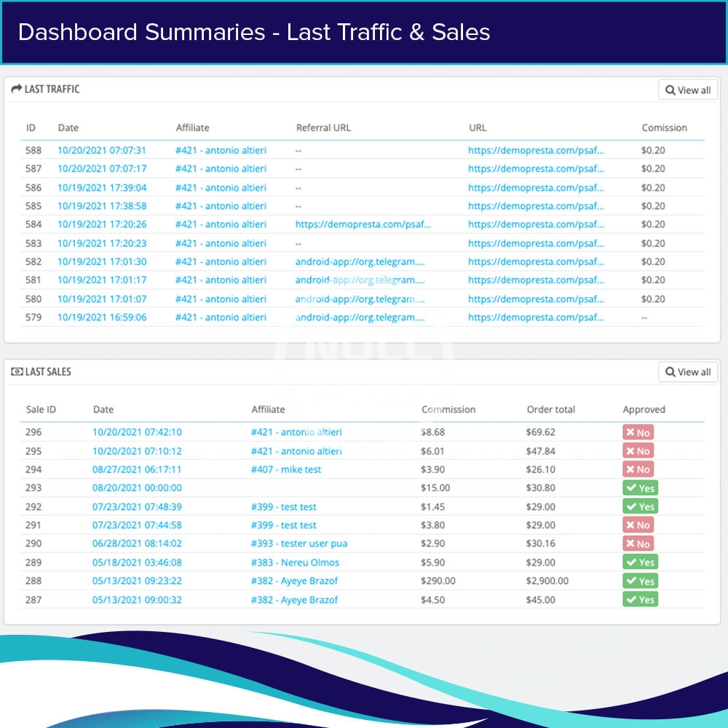Open affiliate #383 - Nereu Olmos
This screenshot has width=728, height=728.
coord(295,562)
